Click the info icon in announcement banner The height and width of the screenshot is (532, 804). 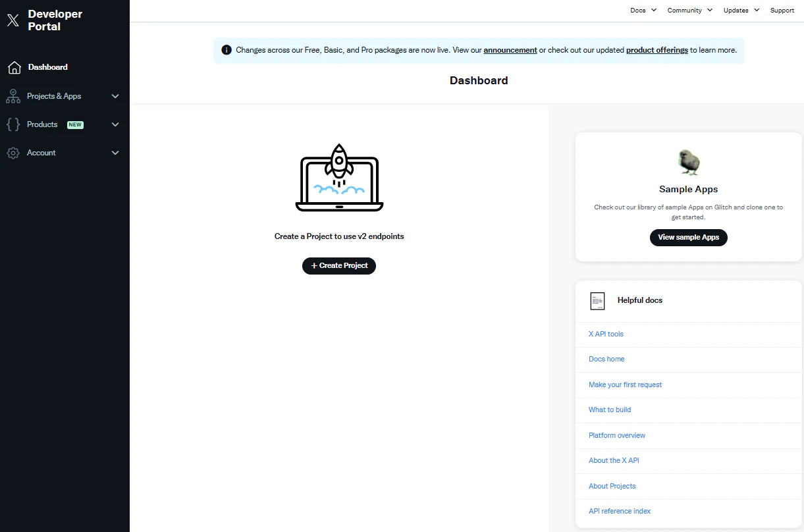click(x=227, y=50)
